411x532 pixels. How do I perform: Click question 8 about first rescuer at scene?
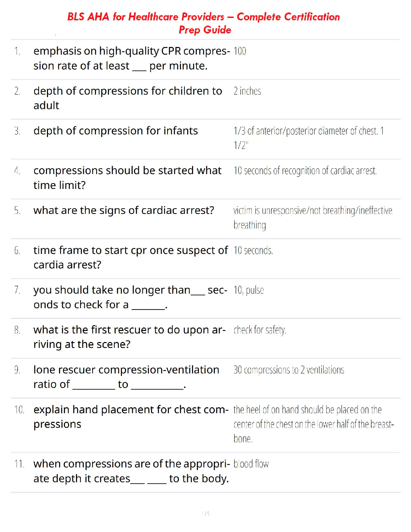(x=129, y=337)
